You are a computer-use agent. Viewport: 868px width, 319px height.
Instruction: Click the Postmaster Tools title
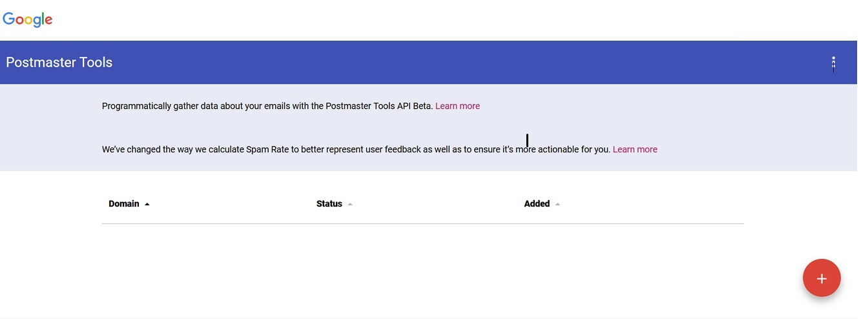[x=59, y=63]
